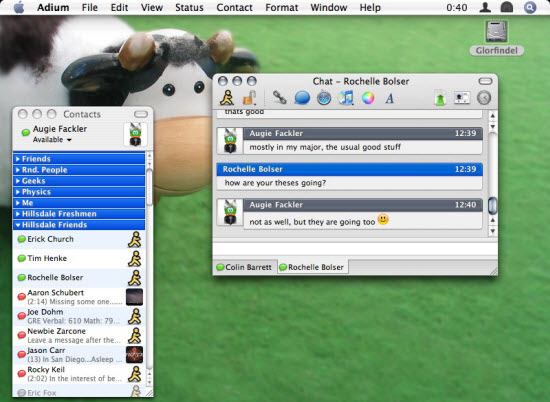Click the padlock encryption icon in chat toolbar
The image size is (550, 402).
pyautogui.click(x=249, y=98)
